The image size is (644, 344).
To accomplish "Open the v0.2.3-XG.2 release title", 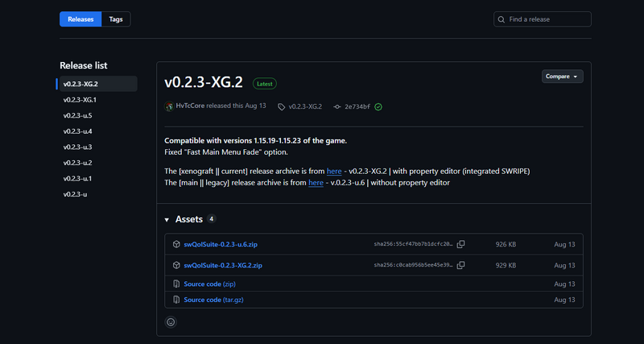I will (x=204, y=83).
